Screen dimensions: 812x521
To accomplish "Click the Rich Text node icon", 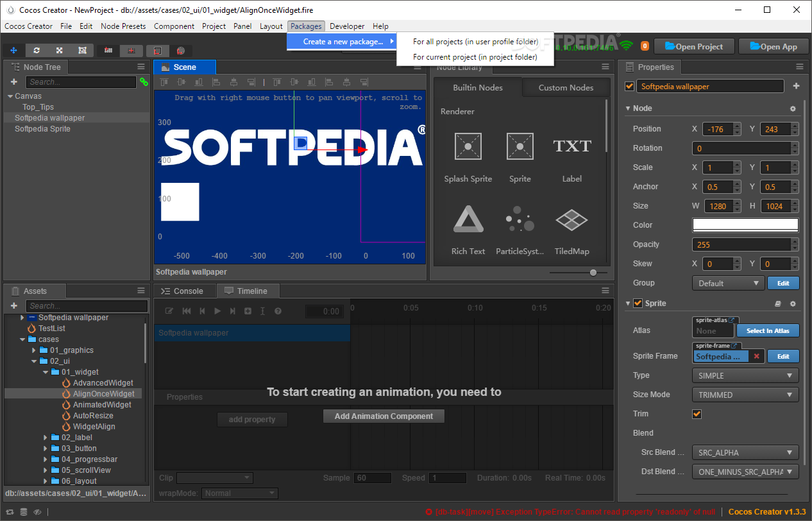I will point(468,219).
